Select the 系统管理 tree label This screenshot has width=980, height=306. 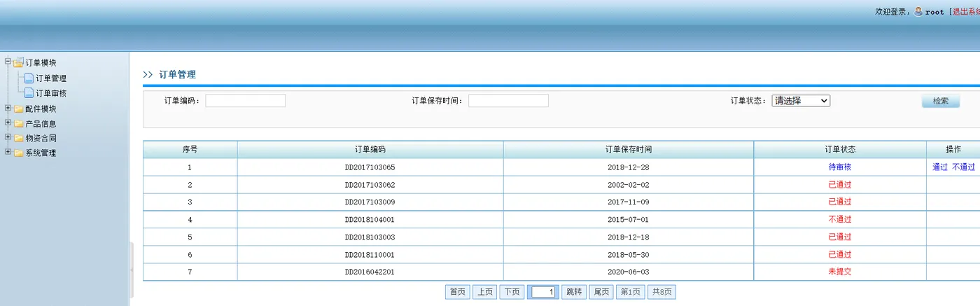click(41, 153)
